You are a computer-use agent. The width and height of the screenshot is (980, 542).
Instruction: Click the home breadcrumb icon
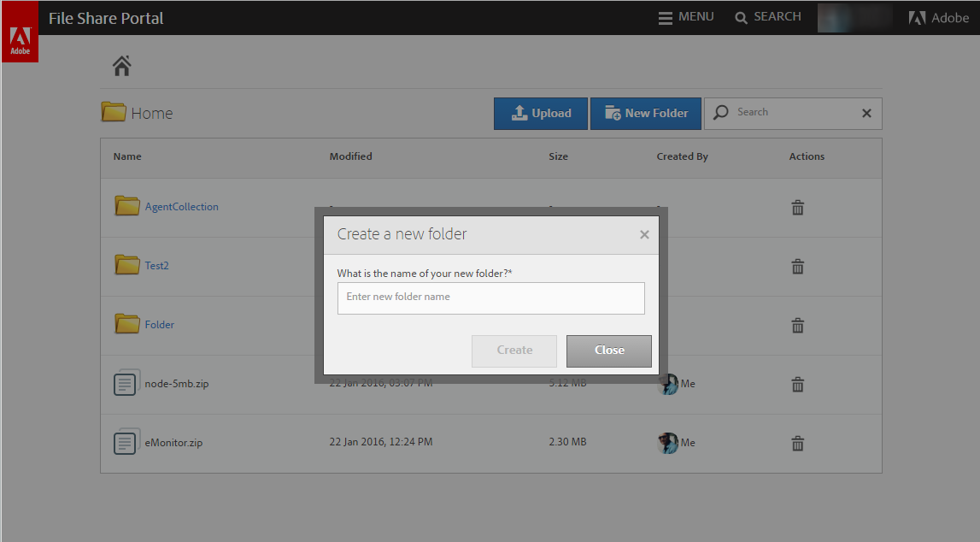121,65
